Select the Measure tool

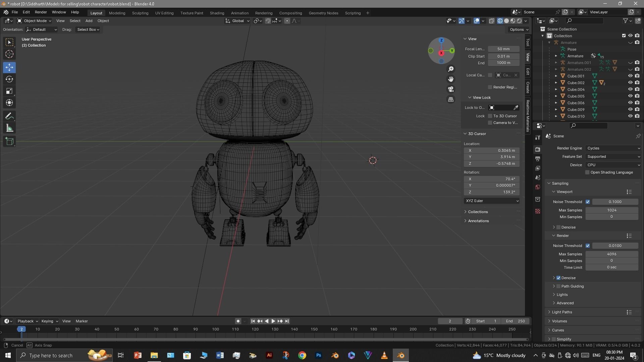pos(9,128)
